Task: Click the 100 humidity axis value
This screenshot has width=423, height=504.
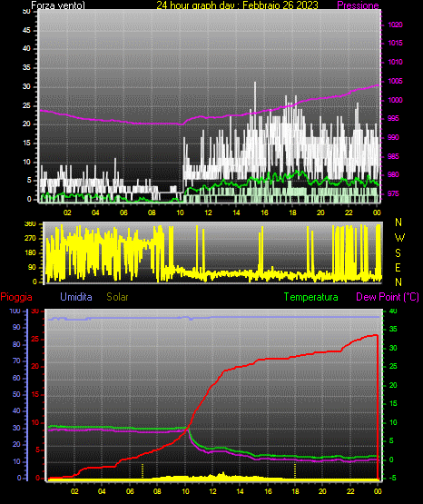Action: pyautogui.click(x=15, y=311)
